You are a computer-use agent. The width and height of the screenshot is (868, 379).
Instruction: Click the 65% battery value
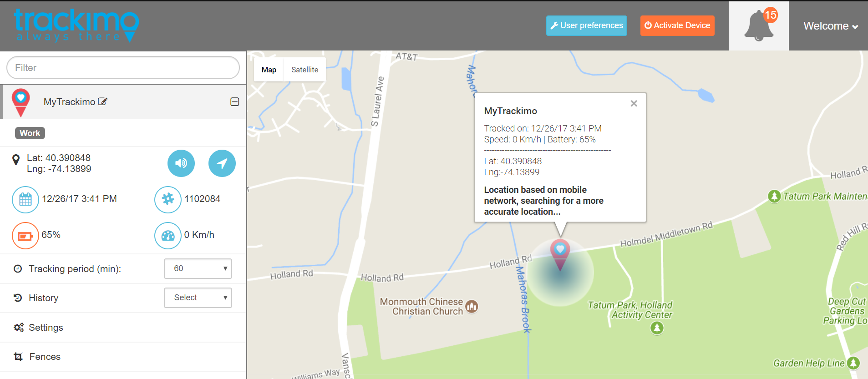[x=51, y=235]
